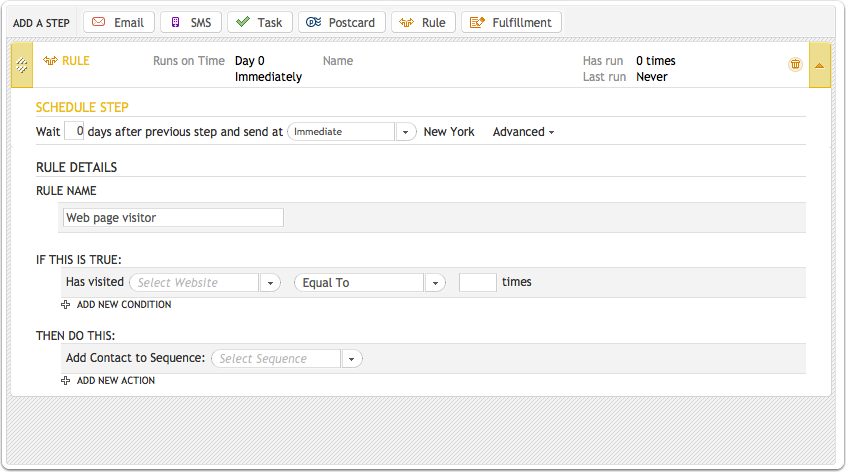Add an Email step
The image size is (846, 472).
pyautogui.click(x=119, y=23)
